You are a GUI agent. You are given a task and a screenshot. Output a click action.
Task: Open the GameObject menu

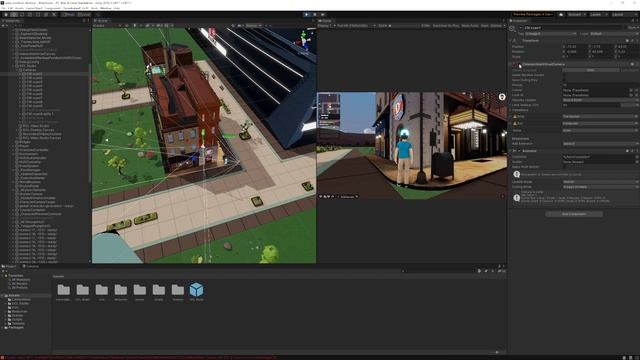pyautogui.click(x=34, y=8)
